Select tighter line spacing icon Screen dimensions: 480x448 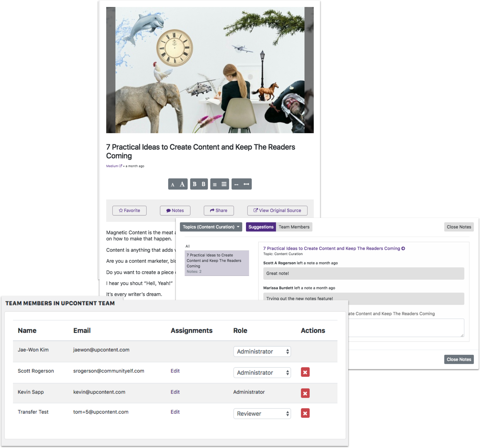(x=215, y=185)
